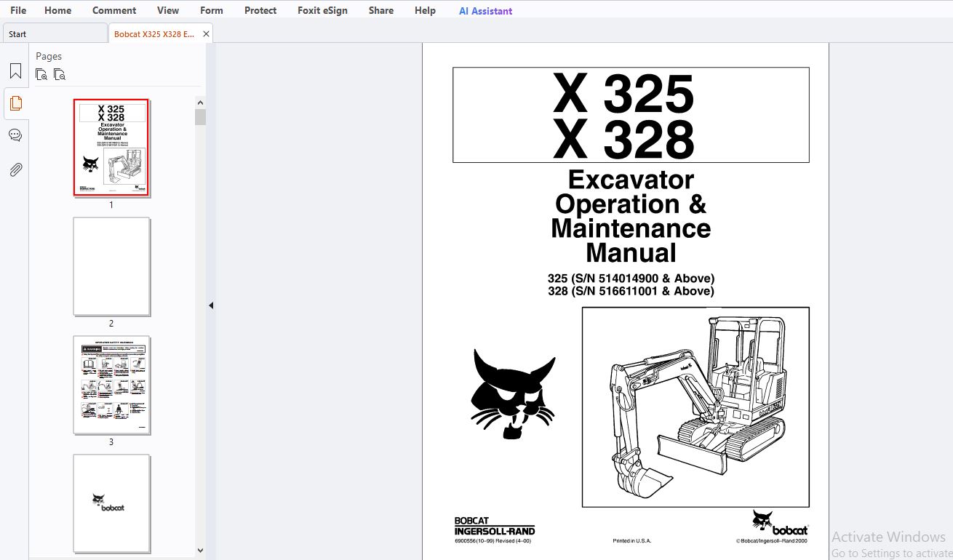Click the thumbnail panel scrollbar handle
Screen dimensions: 953x560
coord(200,117)
